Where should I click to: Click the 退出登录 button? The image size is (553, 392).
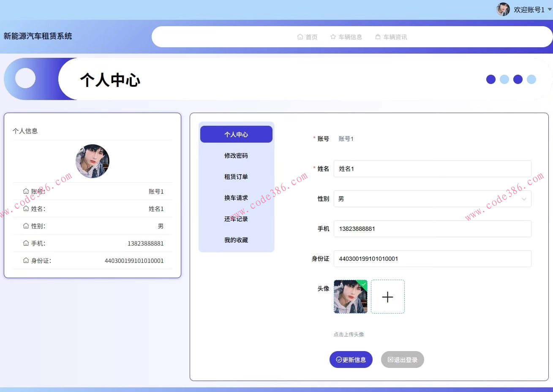pos(402,359)
